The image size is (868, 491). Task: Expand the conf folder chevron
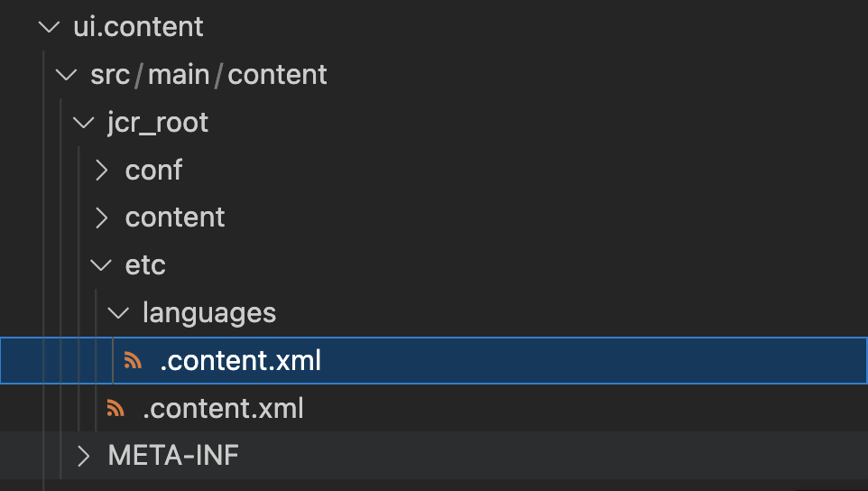pos(101,171)
